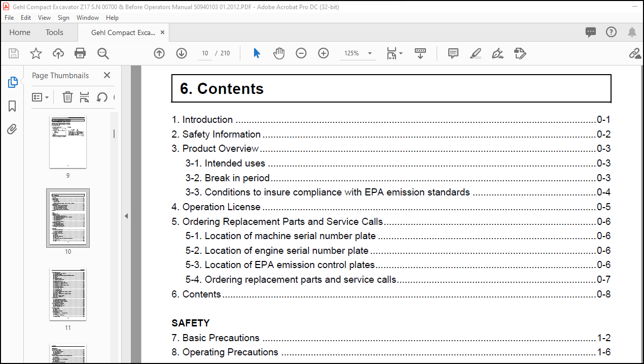Print the document
The height and width of the screenshot is (364, 644).
pos(80,53)
